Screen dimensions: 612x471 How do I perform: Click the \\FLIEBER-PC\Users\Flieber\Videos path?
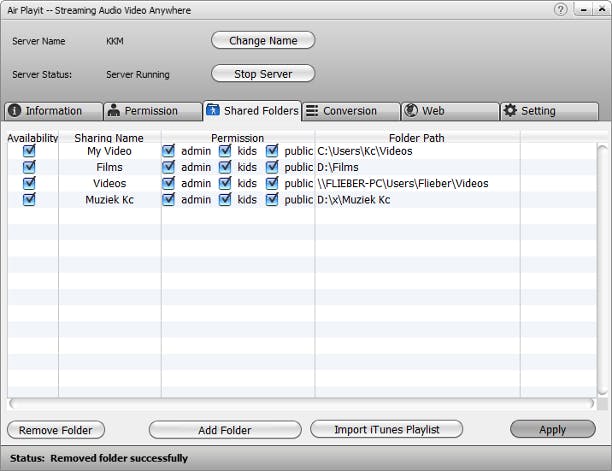click(403, 183)
